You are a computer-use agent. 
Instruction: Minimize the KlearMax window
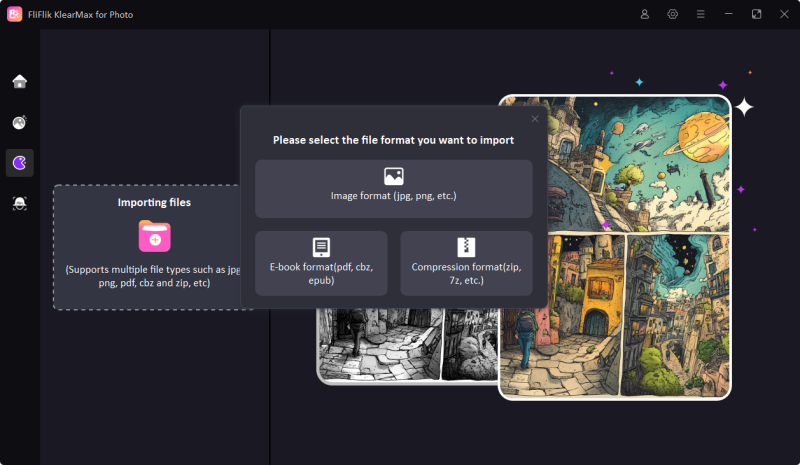pos(729,14)
